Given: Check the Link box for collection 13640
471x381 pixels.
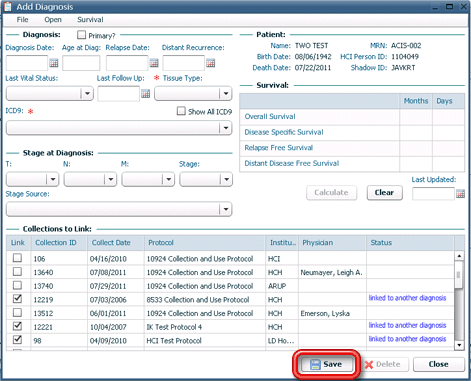Looking at the screenshot, I should click(x=17, y=271).
